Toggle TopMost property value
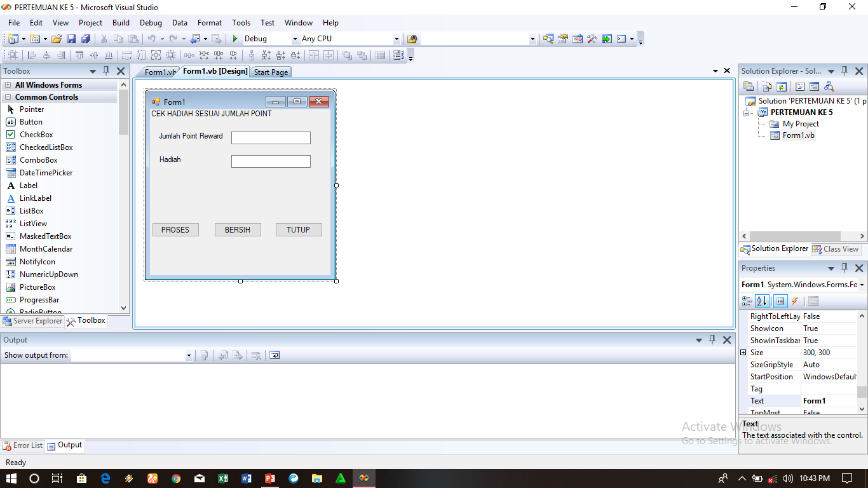Image resolution: width=868 pixels, height=488 pixels. [829, 412]
